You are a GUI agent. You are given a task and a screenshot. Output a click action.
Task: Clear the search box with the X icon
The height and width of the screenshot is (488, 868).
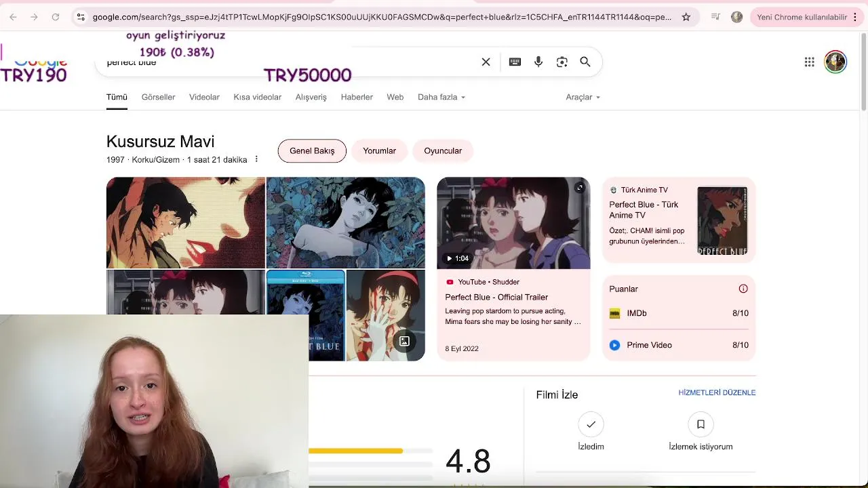click(x=486, y=62)
